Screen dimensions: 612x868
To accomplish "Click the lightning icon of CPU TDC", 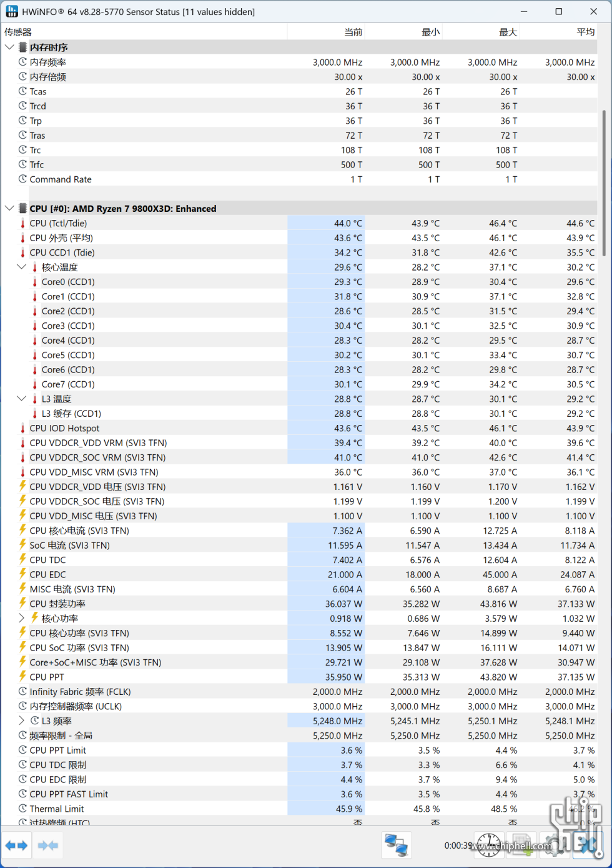I will click(22, 560).
